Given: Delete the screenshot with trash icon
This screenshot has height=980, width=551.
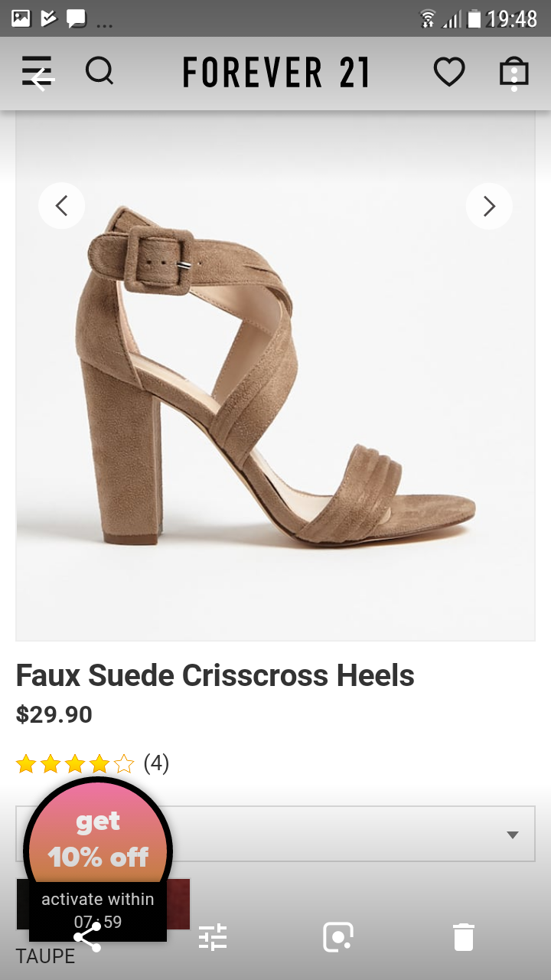Looking at the screenshot, I should 464,937.
